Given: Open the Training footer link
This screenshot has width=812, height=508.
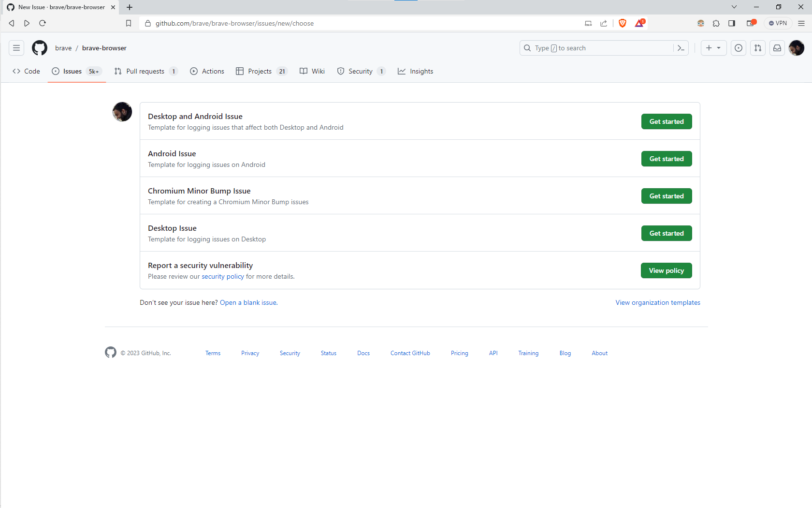Looking at the screenshot, I should point(528,353).
